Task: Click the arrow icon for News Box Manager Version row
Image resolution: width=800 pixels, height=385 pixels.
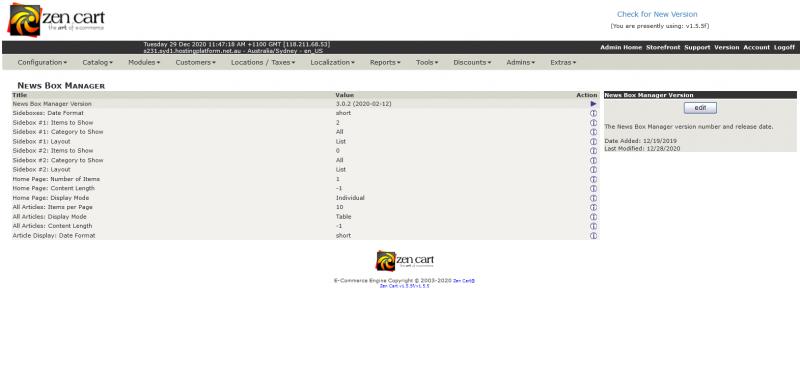Action: 593,104
